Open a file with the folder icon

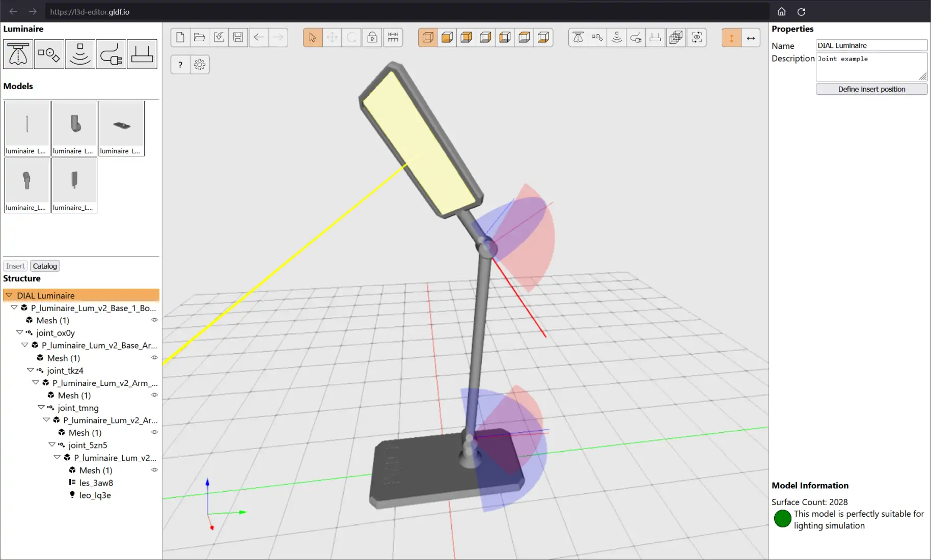200,37
